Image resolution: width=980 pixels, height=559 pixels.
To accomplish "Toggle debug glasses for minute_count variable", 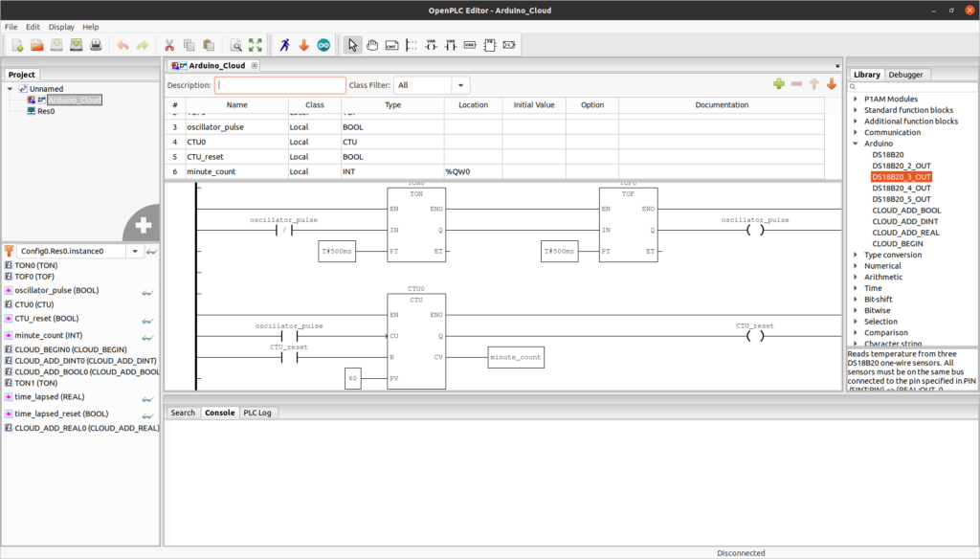I will click(147, 337).
